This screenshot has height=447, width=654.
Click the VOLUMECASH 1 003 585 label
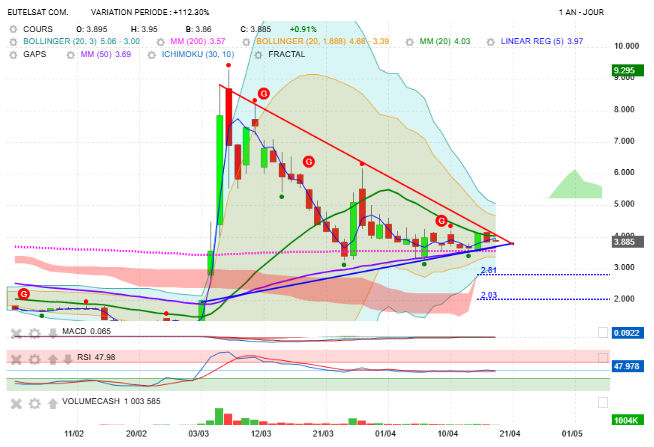pos(111,401)
